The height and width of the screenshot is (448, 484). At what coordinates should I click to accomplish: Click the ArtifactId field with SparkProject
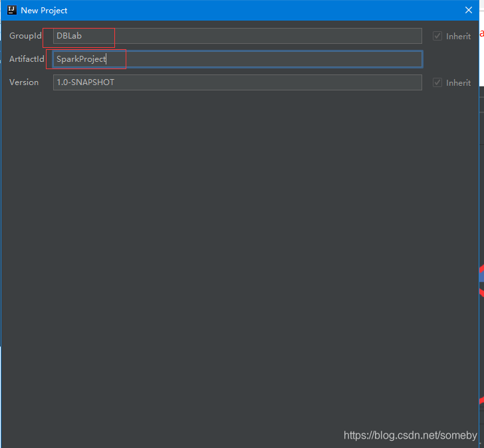[237, 59]
